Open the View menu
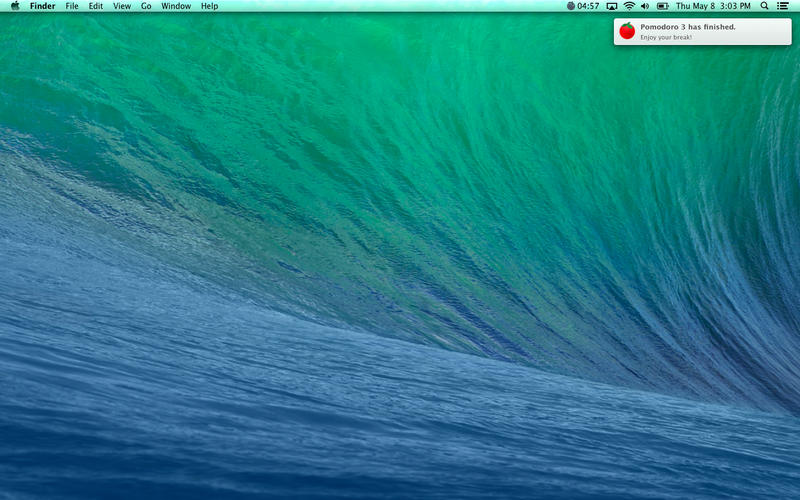 121,6
